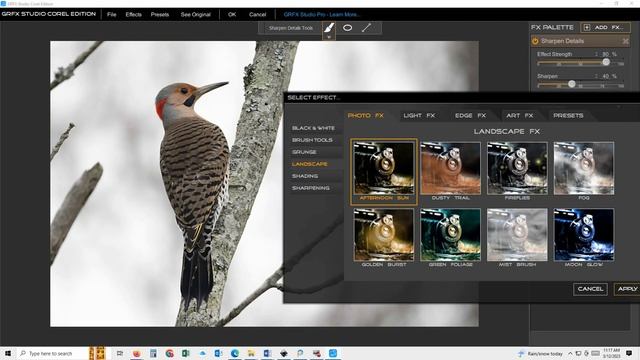Open Microsoft Edge from the taskbar
This screenshot has width=640, height=360.
pyautogui.click(x=235, y=353)
